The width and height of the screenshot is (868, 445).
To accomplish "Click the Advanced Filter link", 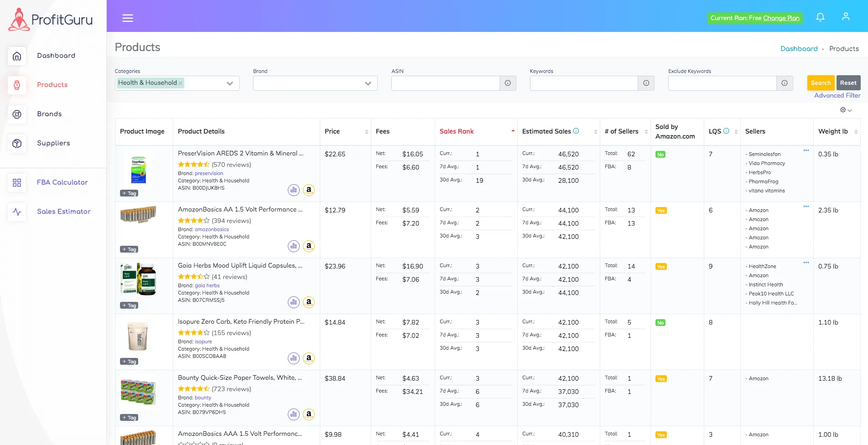I will [837, 95].
